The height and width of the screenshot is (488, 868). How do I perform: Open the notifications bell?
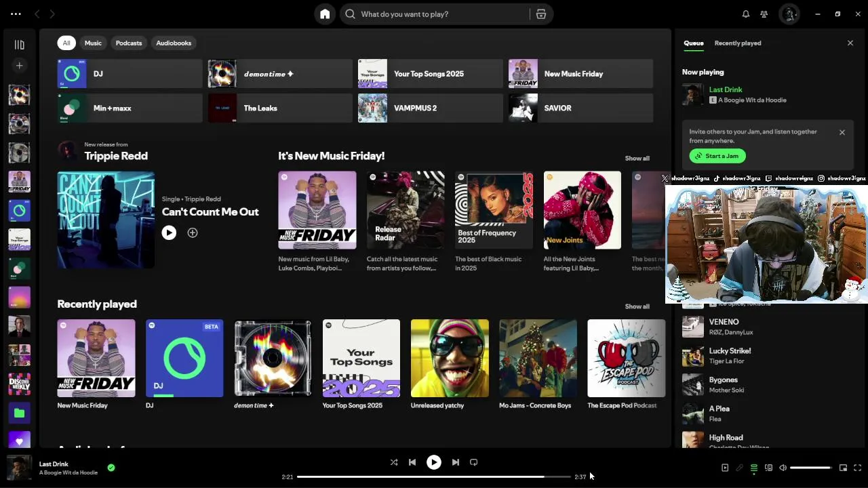[746, 14]
